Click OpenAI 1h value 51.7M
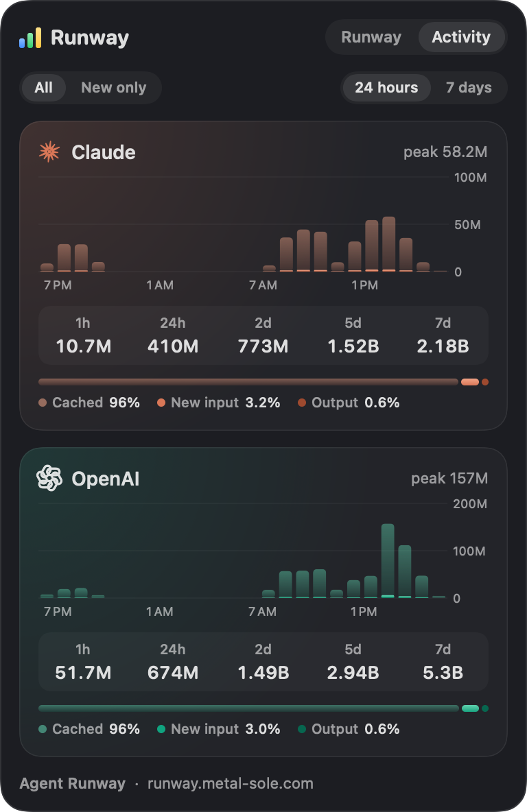This screenshot has width=527, height=812. point(83,672)
